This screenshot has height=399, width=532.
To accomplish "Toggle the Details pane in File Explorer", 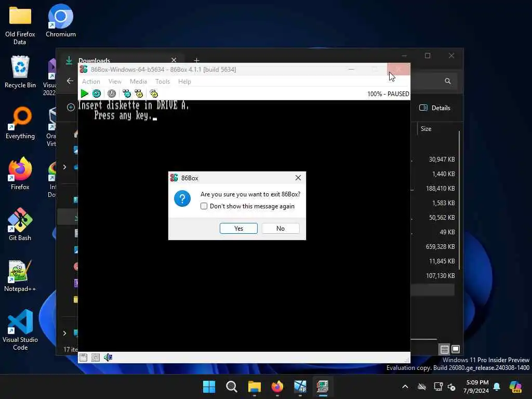I will point(435,108).
